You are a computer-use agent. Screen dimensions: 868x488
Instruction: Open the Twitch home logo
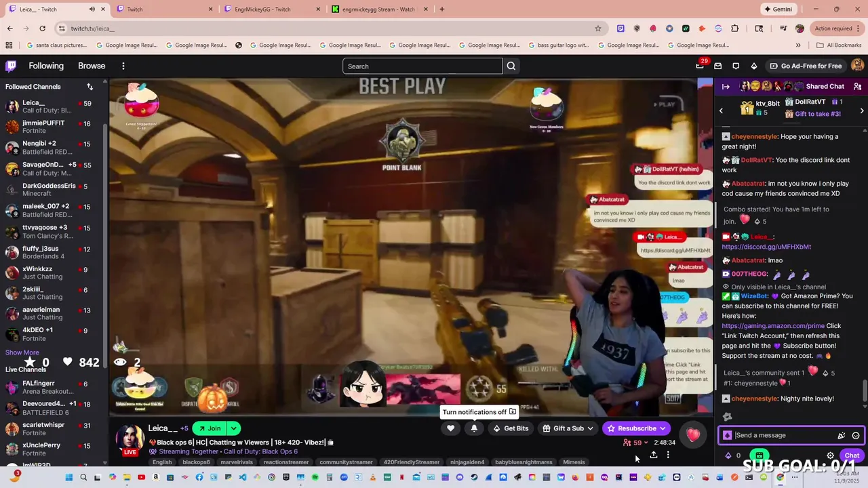[x=11, y=66]
